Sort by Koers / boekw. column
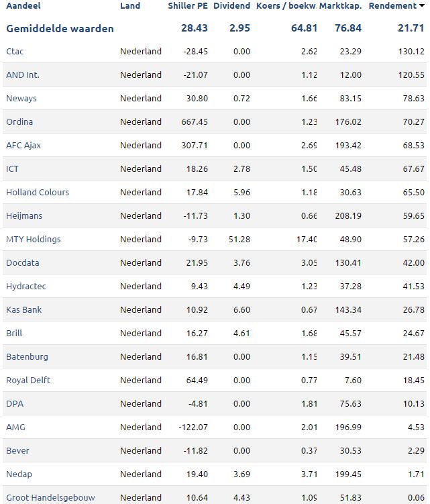 point(286,6)
